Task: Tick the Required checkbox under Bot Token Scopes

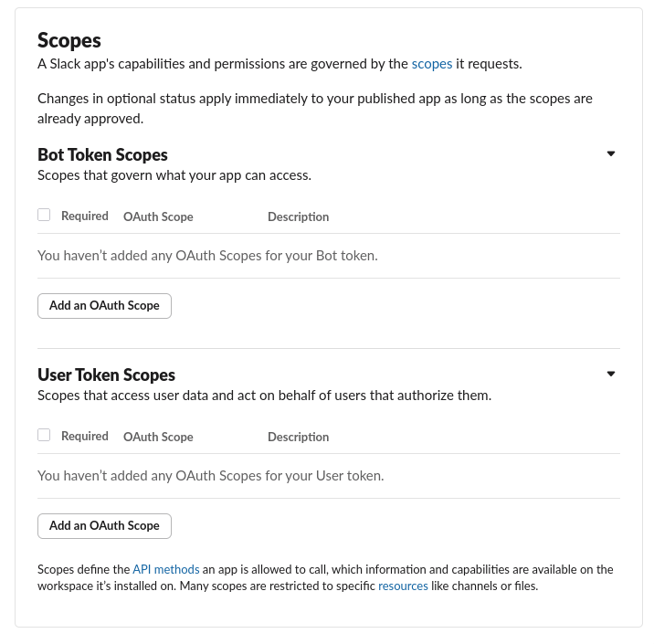Action: (44, 215)
